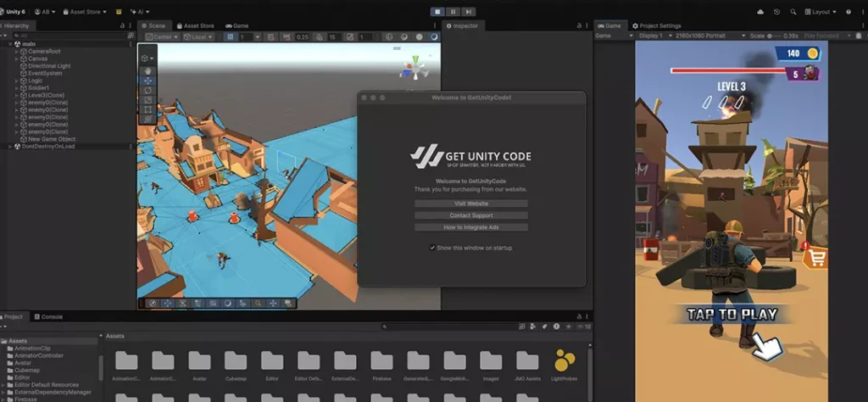The width and height of the screenshot is (868, 402).
Task: Select the Transform tool in Scene overlay
Action: 147,119
